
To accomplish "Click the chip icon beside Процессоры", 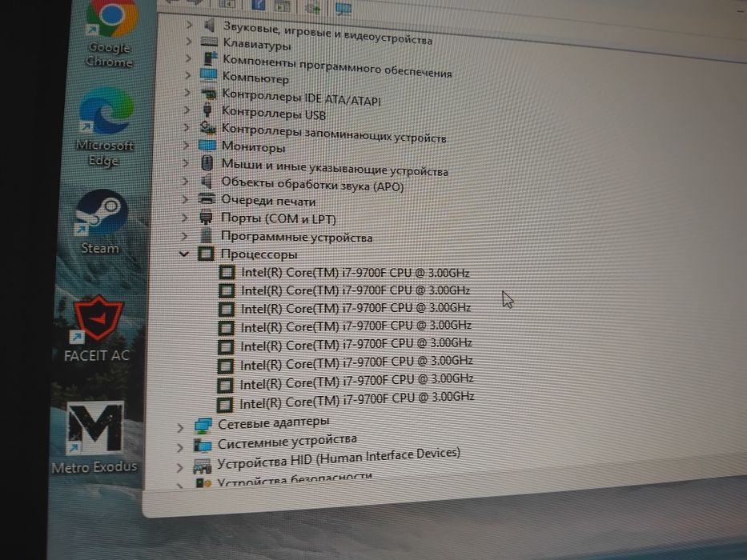I will 205,254.
